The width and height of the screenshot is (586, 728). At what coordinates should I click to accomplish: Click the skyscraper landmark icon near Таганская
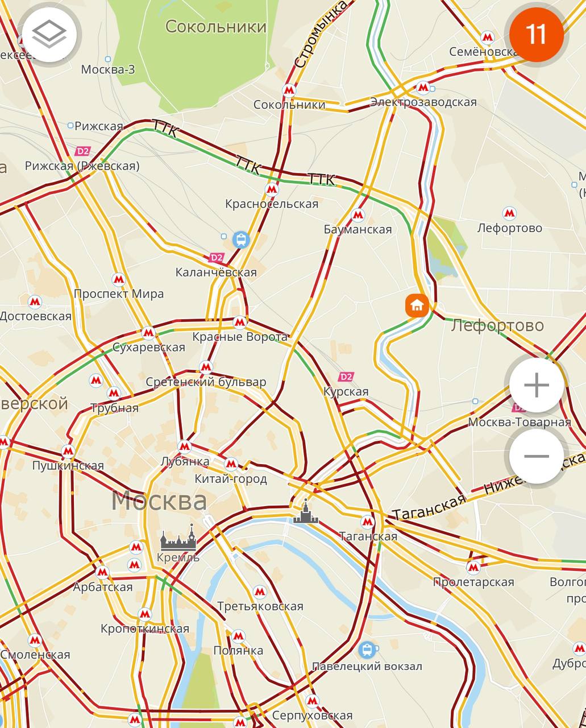(306, 512)
